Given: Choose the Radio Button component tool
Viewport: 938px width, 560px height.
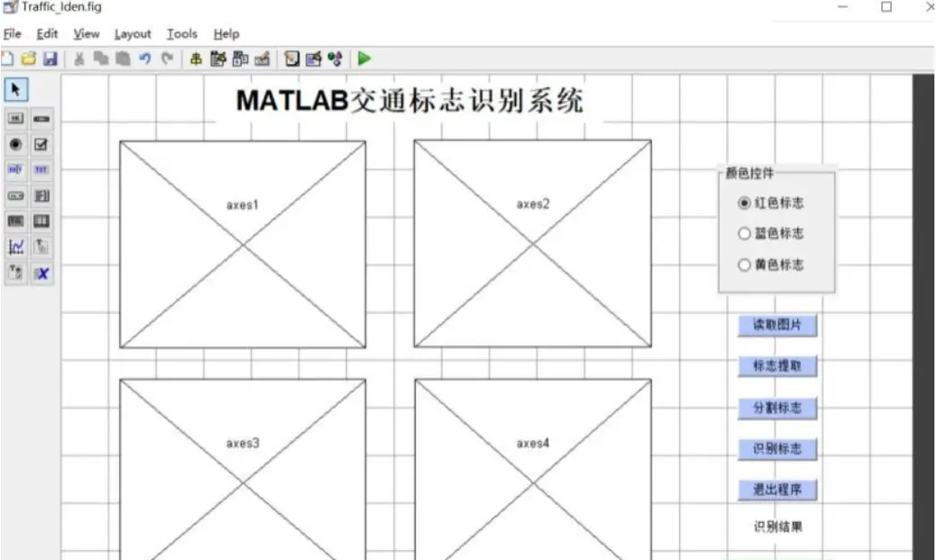Looking at the screenshot, I should pyautogui.click(x=15, y=145).
